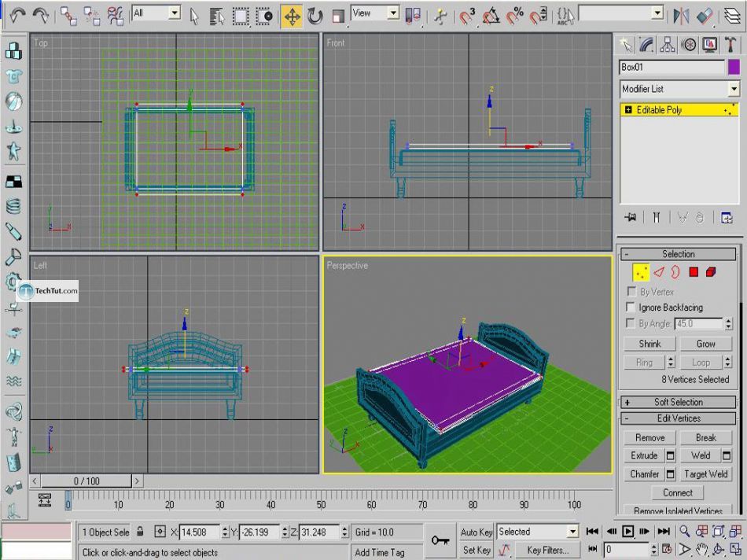This screenshot has height=560, width=747.
Task: Click the Connect button
Action: 678,493
